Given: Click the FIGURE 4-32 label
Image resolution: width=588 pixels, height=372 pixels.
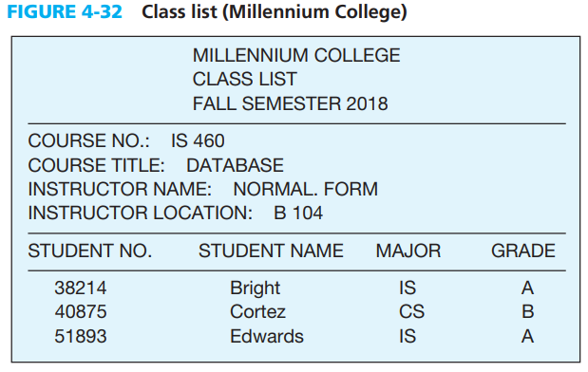Looking at the screenshot, I should pos(65,12).
